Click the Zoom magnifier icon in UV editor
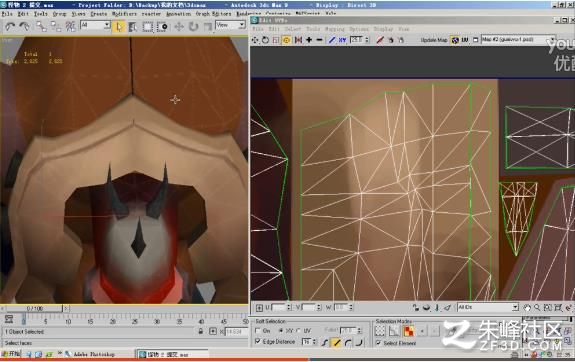The image size is (575, 362). (x=537, y=308)
